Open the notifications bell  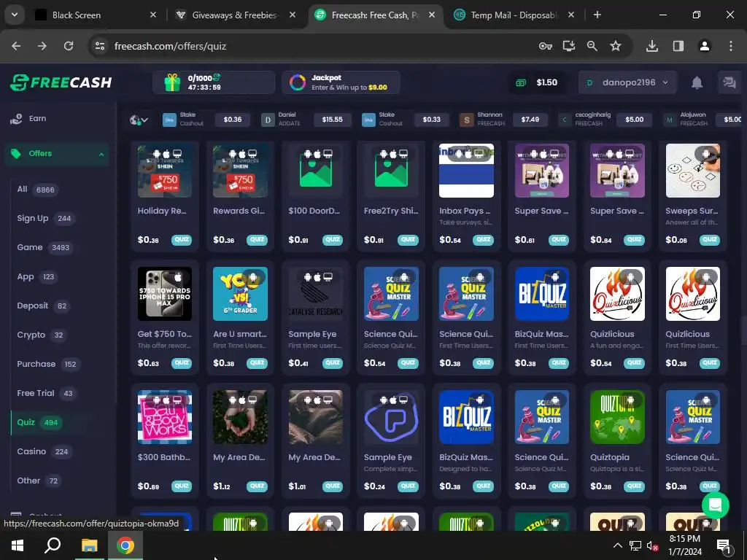pos(697,82)
